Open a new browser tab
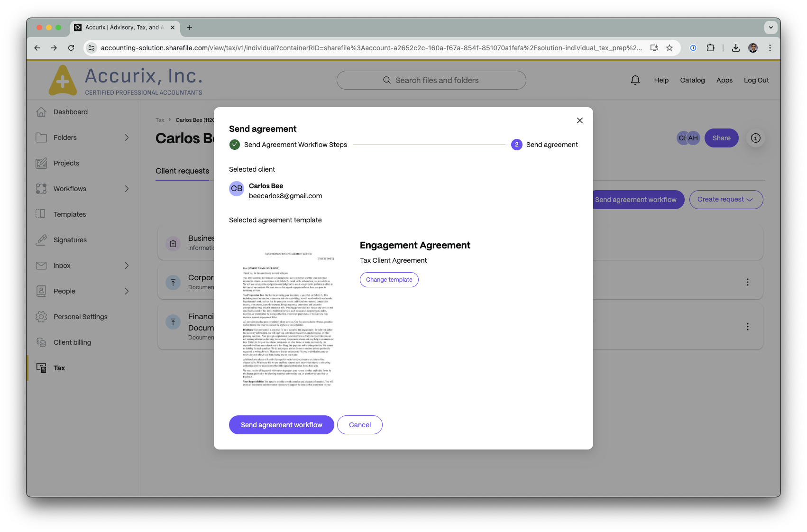This screenshot has height=532, width=807. (x=190, y=28)
